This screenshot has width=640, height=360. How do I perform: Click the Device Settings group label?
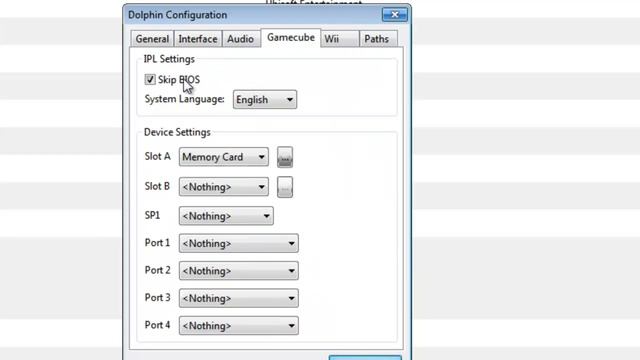pyautogui.click(x=177, y=132)
